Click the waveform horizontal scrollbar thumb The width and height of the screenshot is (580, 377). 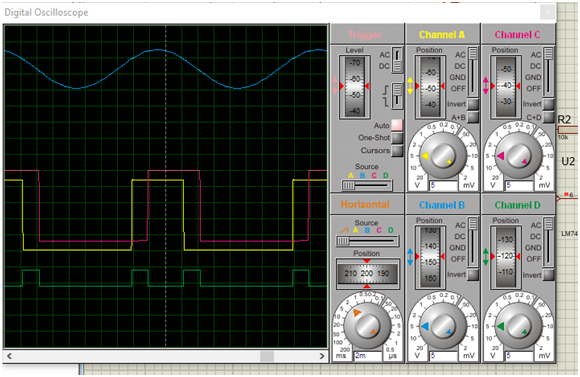pos(267,356)
